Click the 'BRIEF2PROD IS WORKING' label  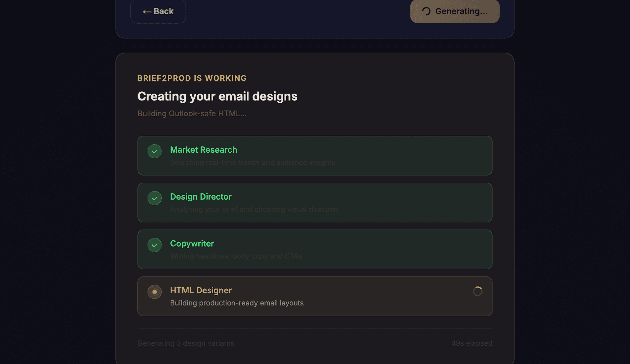[192, 78]
